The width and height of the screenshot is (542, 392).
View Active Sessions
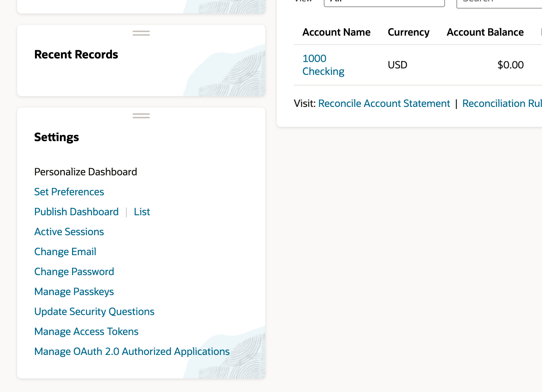click(x=69, y=232)
